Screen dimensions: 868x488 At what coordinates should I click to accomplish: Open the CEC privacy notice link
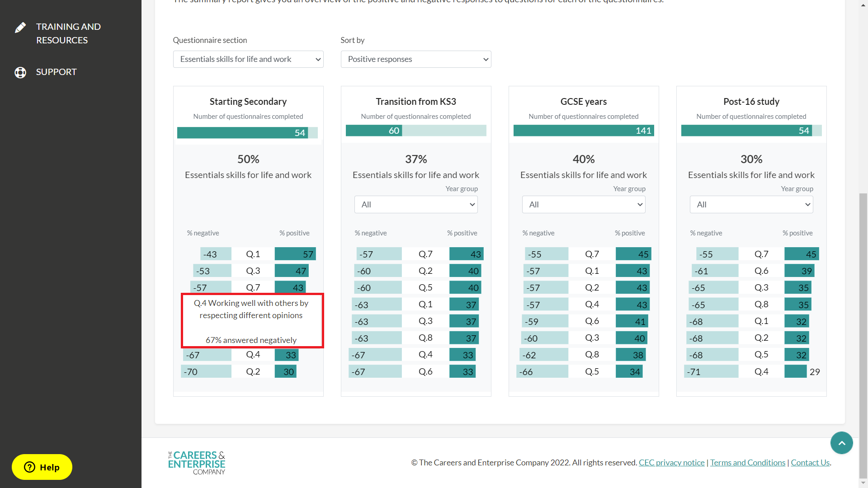671,462
